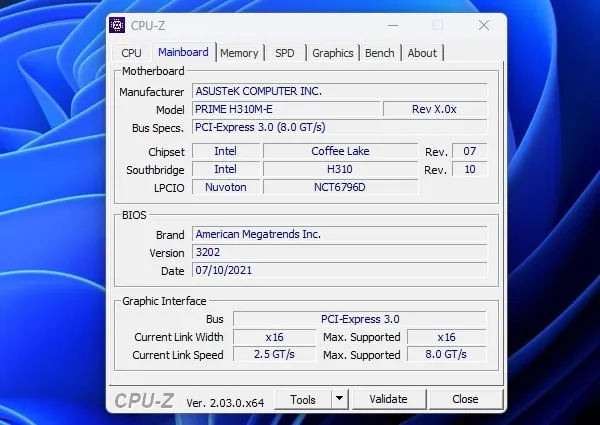Image resolution: width=600 pixels, height=425 pixels.
Task: Select the H310 southbridge field
Action: pos(340,169)
